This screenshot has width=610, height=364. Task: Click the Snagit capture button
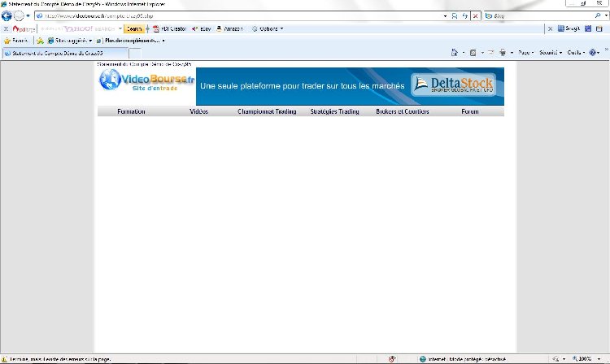569,28
